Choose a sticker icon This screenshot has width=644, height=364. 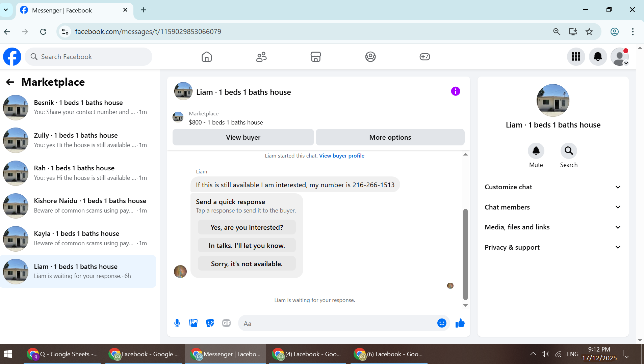210,323
